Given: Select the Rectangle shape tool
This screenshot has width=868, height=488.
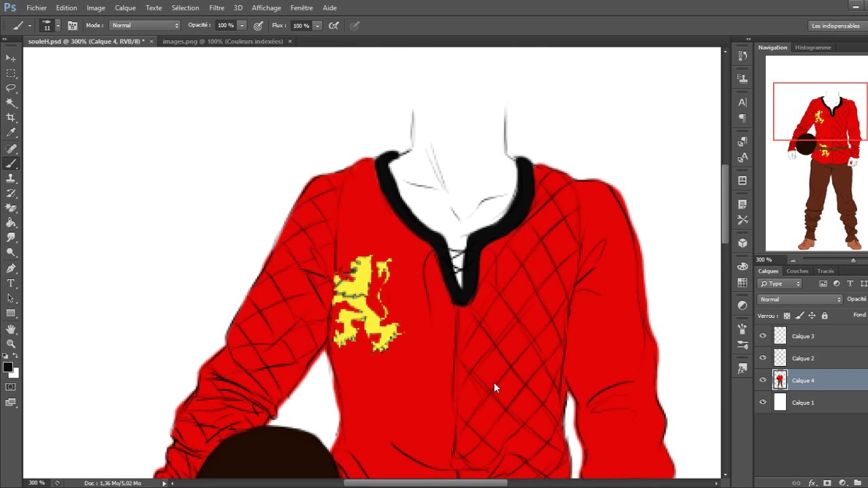Looking at the screenshot, I should (11, 313).
